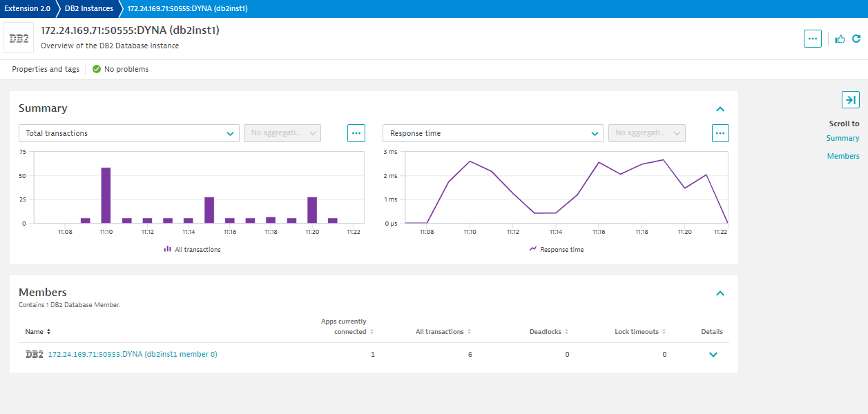Refresh the page with the reload icon
This screenshot has width=868, height=414.
[x=856, y=39]
